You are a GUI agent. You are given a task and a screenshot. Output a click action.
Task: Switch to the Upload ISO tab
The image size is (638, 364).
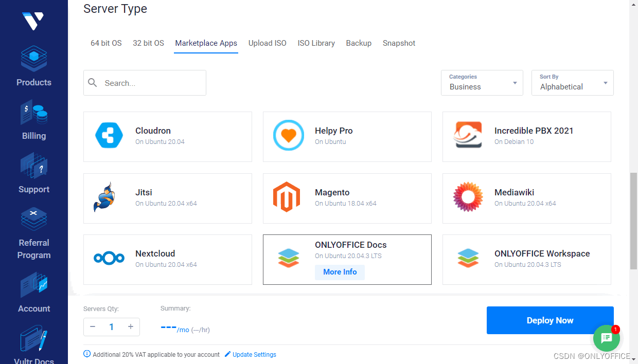coord(268,43)
